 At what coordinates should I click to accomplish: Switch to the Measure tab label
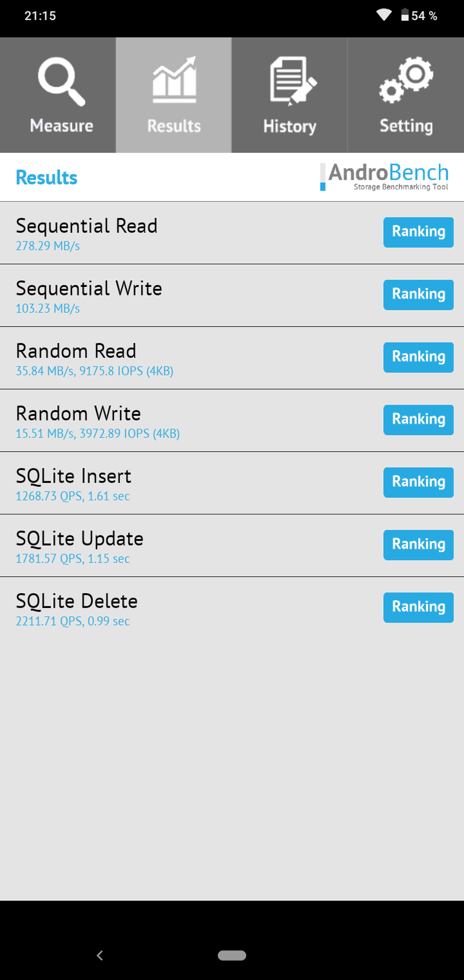61,126
